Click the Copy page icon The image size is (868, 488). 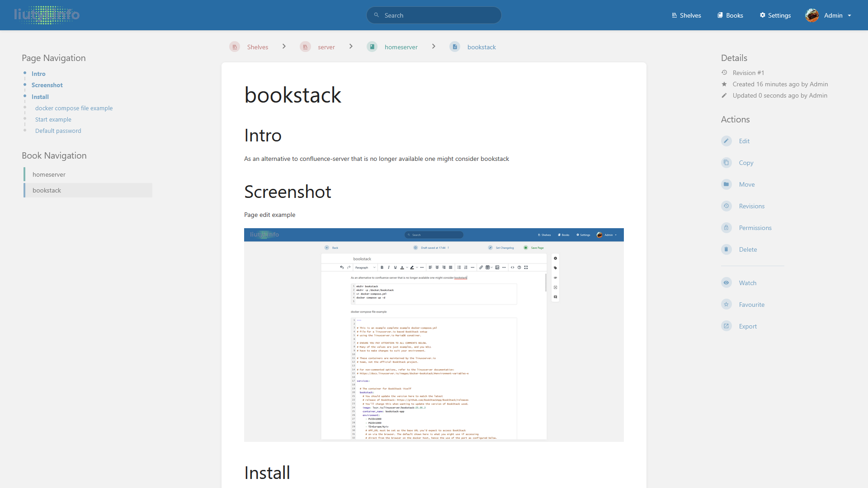(x=726, y=163)
